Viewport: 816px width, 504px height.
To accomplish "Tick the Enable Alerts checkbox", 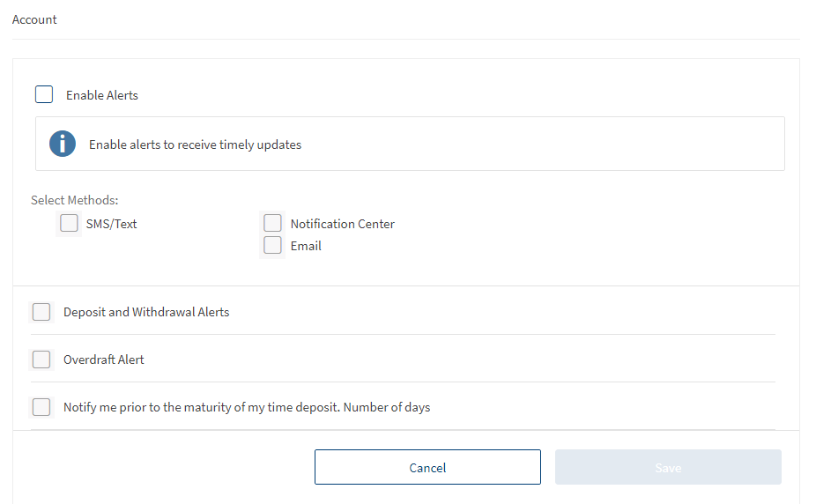I will (x=44, y=94).
